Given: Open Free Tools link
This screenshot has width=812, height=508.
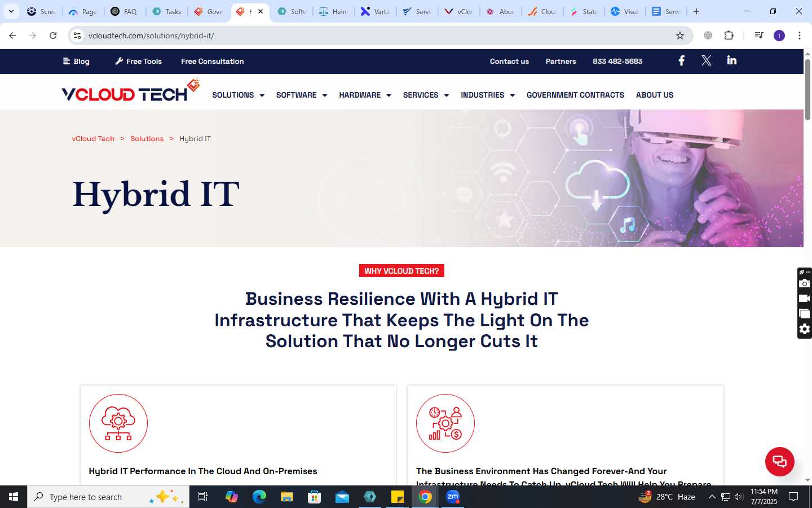Looking at the screenshot, I should [139, 61].
